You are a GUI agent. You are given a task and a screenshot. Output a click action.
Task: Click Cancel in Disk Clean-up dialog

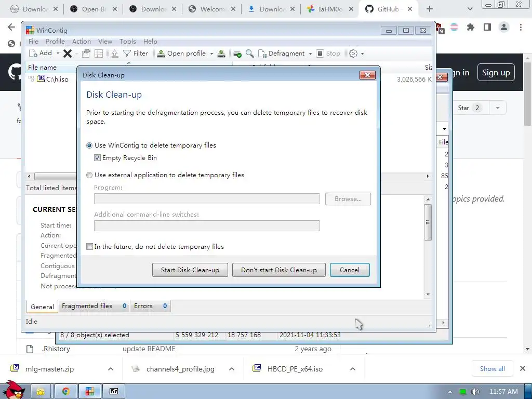click(350, 270)
